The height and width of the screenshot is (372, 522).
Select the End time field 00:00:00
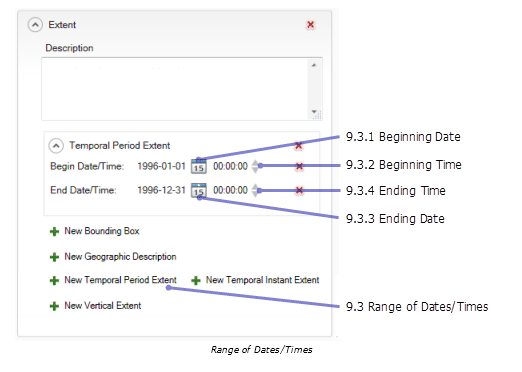(230, 190)
